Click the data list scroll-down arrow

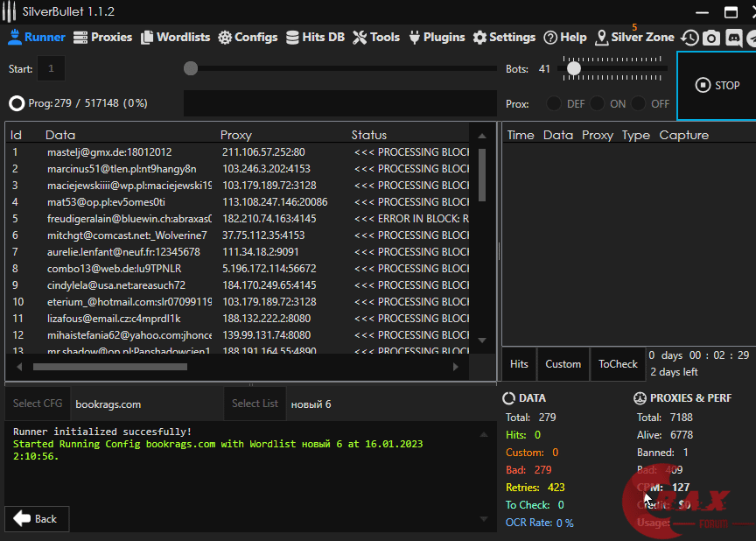click(481, 340)
